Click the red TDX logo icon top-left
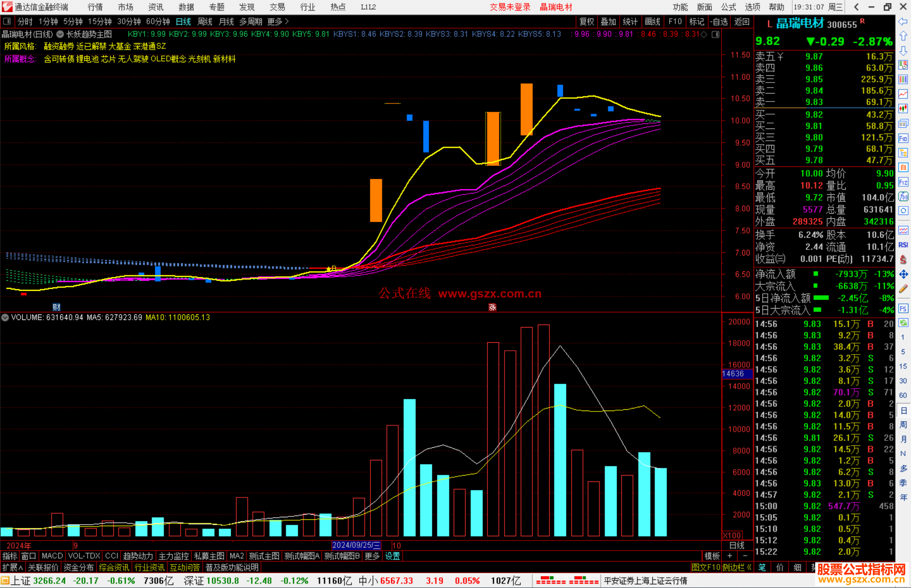 (7, 7)
